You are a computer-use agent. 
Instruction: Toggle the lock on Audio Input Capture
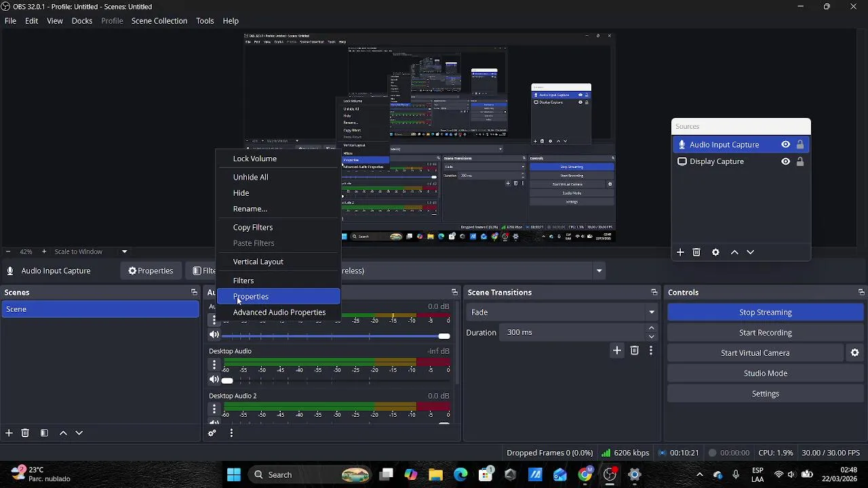coord(800,144)
